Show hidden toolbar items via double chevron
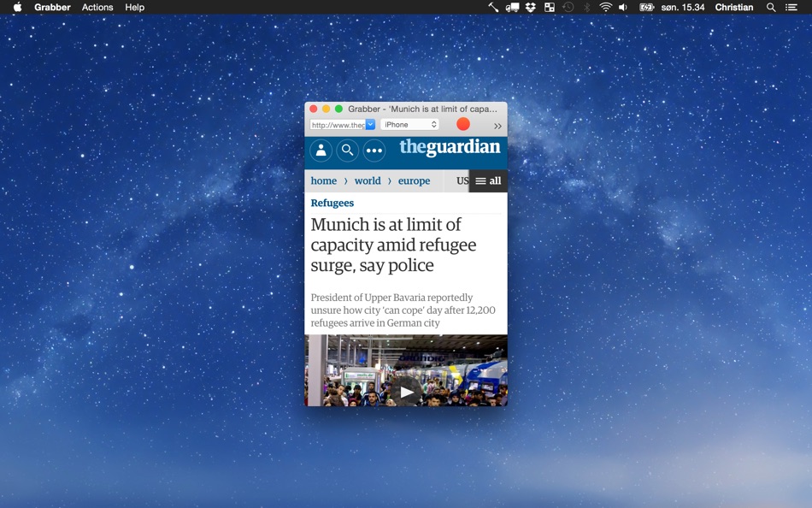This screenshot has height=508, width=812. coord(497,126)
